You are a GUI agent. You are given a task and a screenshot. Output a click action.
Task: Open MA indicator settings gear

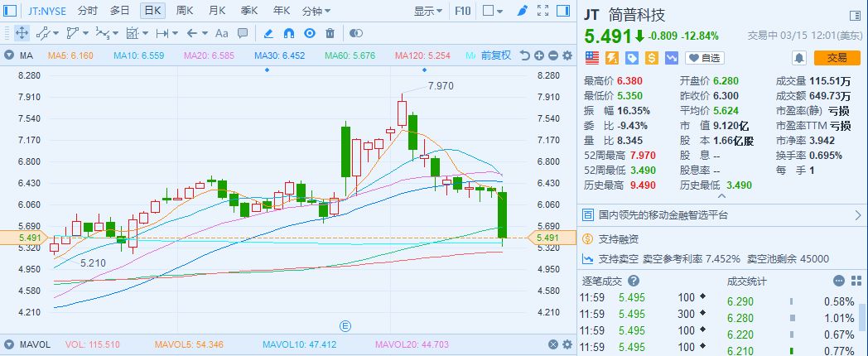(567, 55)
